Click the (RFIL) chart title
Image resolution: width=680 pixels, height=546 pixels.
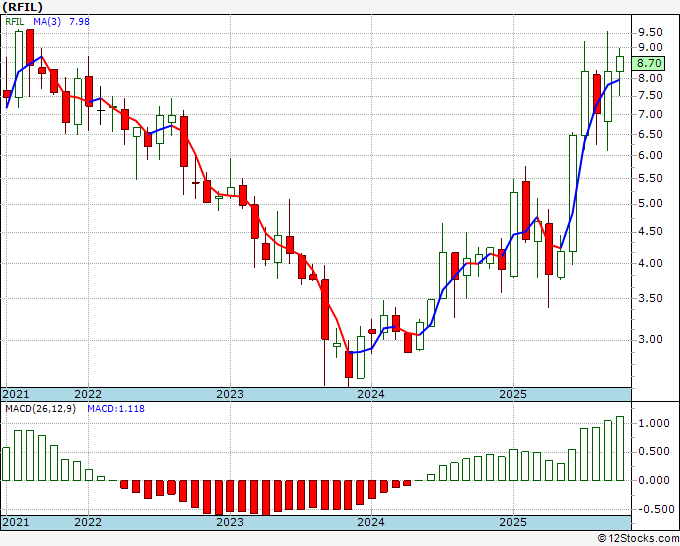click(23, 7)
